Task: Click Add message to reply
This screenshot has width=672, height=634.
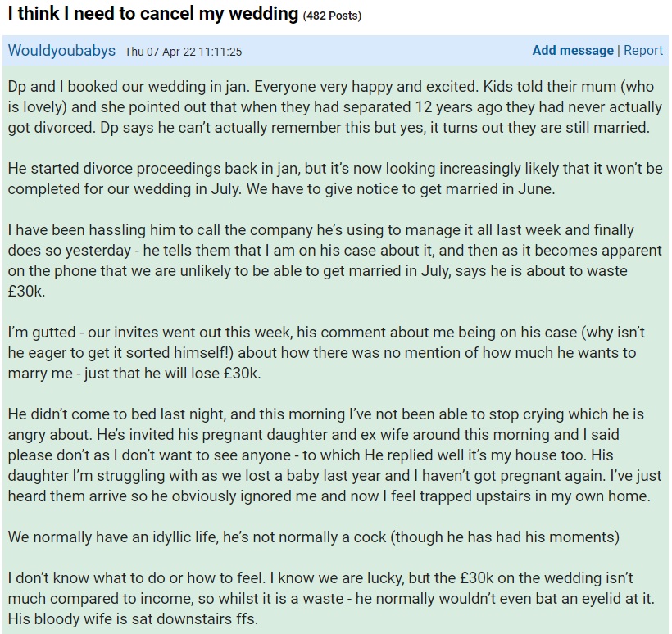Action: 572,50
